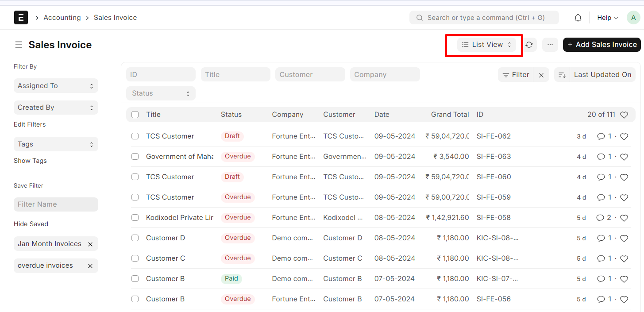Like the SI-FE-062 invoice heart icon
The width and height of the screenshot is (644, 312).
tap(624, 137)
